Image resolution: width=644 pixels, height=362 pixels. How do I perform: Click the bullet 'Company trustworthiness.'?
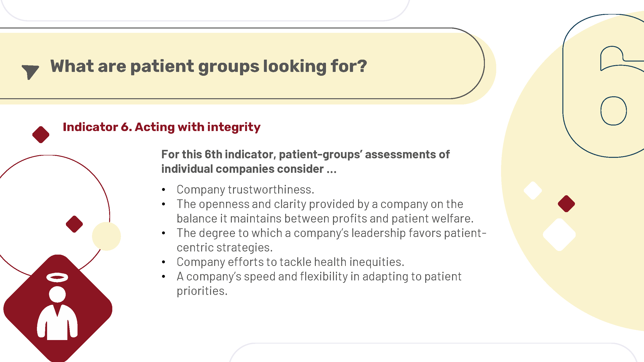245,189
